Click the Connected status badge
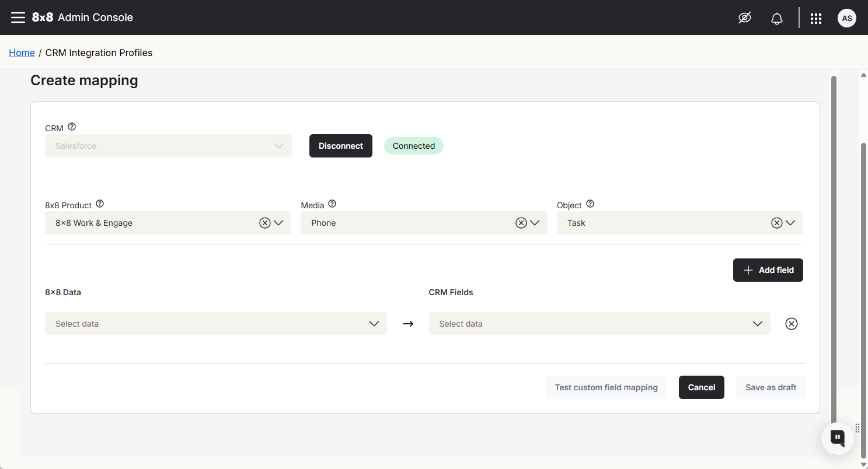 click(x=414, y=146)
